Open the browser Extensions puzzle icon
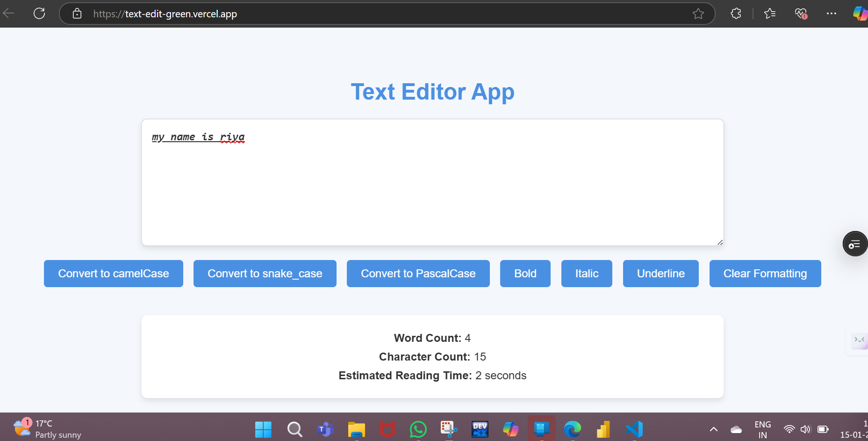Screen dimensions: 868x441 (736, 14)
